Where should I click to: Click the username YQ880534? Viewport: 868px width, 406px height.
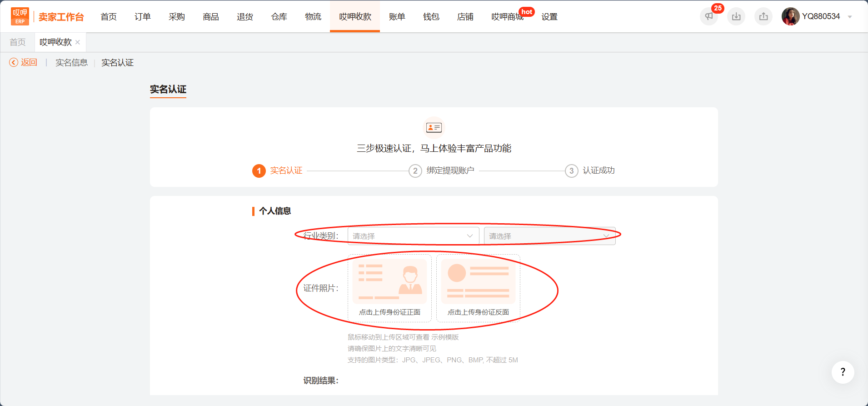coord(821,16)
